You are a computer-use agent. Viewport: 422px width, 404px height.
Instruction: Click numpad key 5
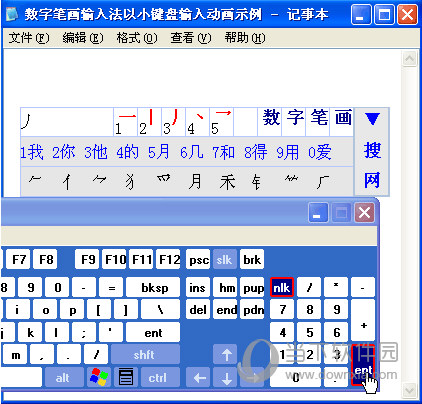point(309,332)
